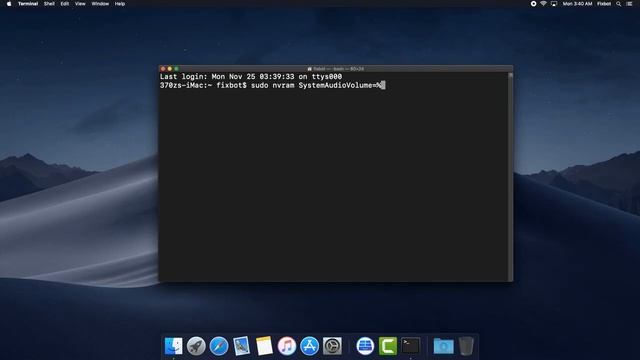
Task: Open the Edit menu
Action: coord(65,4)
